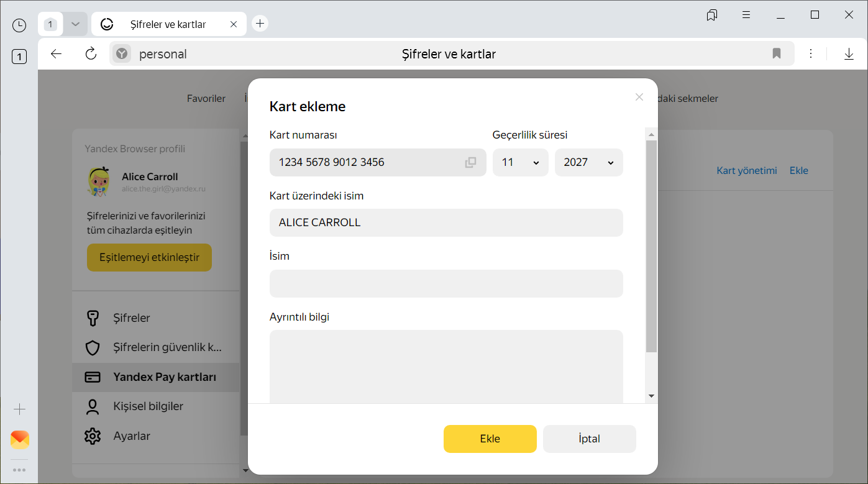This screenshot has width=868, height=484.
Task: Expand the expiration year dropdown
Action: 588,162
